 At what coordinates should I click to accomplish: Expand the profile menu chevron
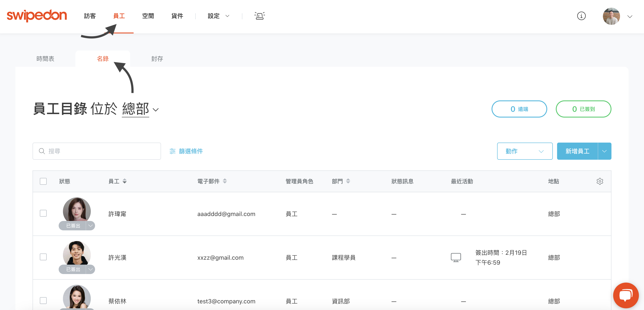630,16
